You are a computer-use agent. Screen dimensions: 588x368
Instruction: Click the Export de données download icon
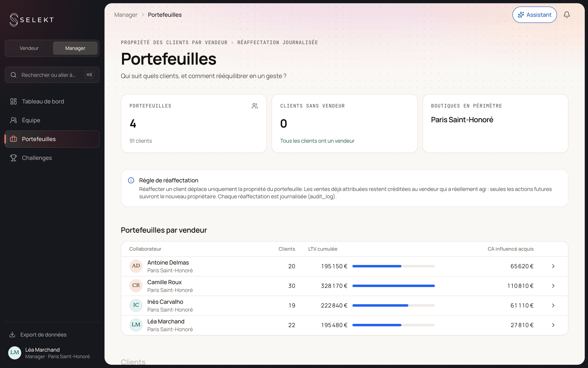(12, 334)
